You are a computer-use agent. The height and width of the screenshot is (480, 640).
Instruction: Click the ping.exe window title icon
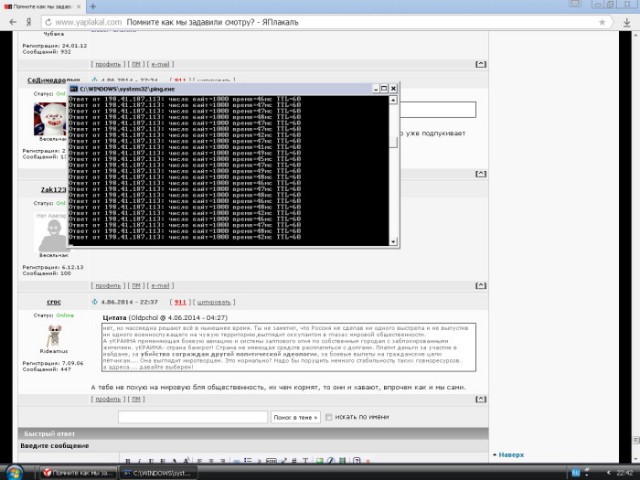pyautogui.click(x=74, y=89)
